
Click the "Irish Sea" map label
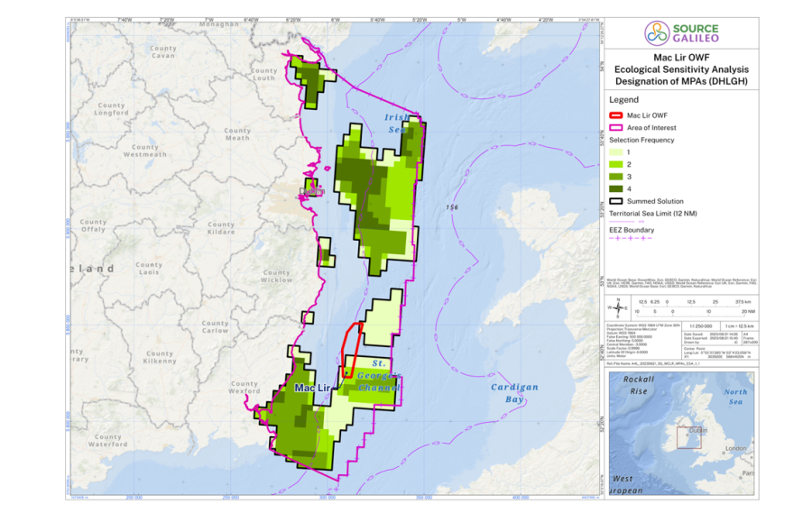point(397,124)
